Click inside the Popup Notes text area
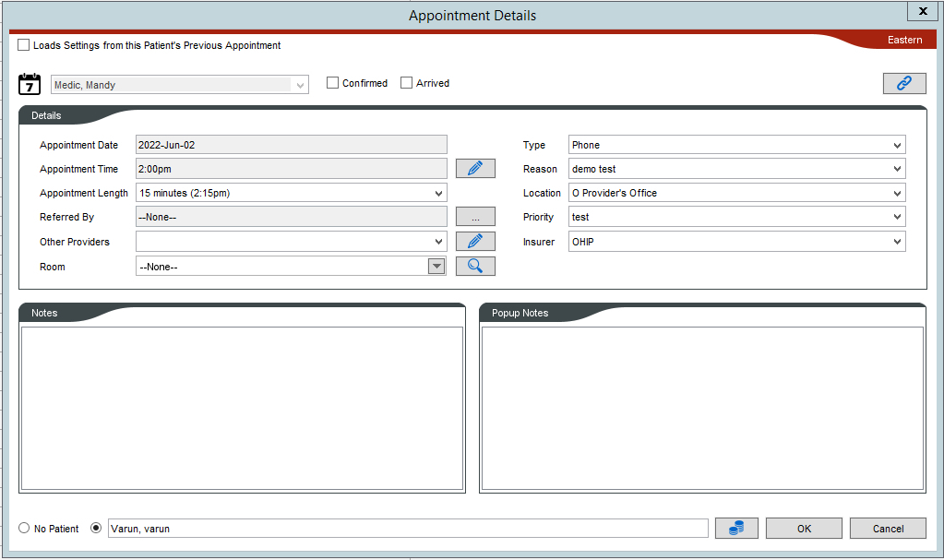 click(702, 409)
